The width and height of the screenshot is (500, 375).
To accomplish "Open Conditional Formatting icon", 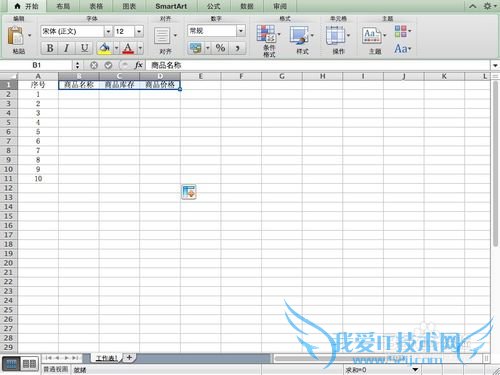I will coord(266,34).
